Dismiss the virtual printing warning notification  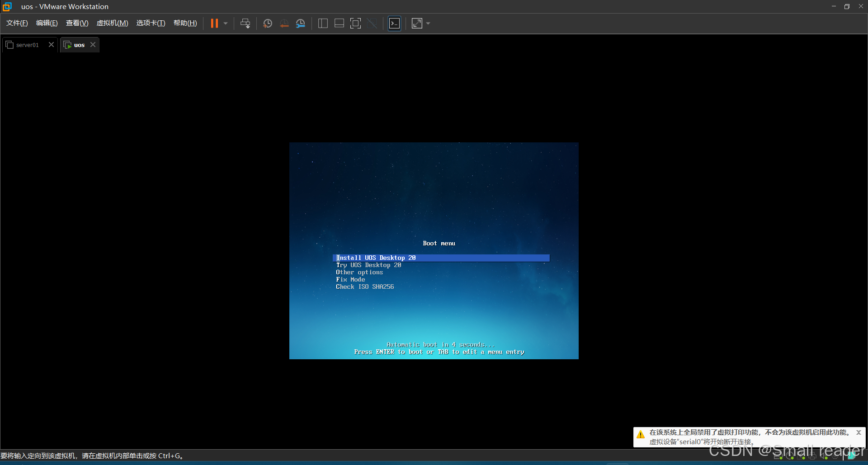click(x=859, y=432)
